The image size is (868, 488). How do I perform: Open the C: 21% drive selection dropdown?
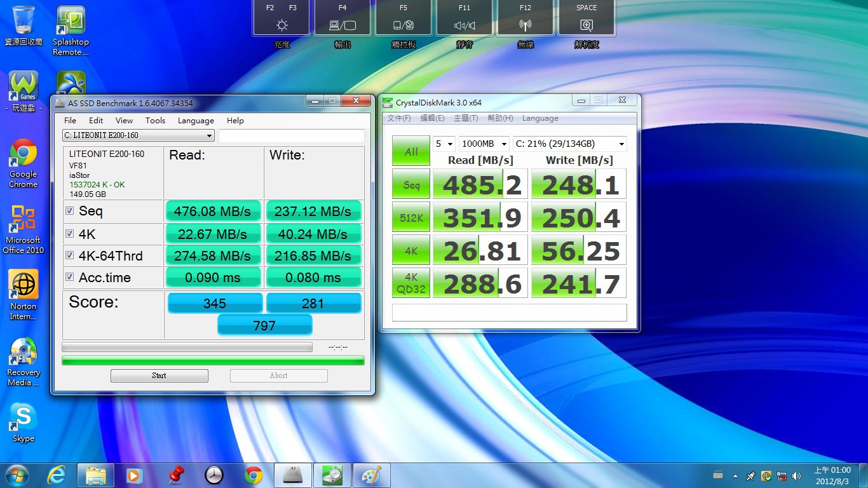coord(569,144)
